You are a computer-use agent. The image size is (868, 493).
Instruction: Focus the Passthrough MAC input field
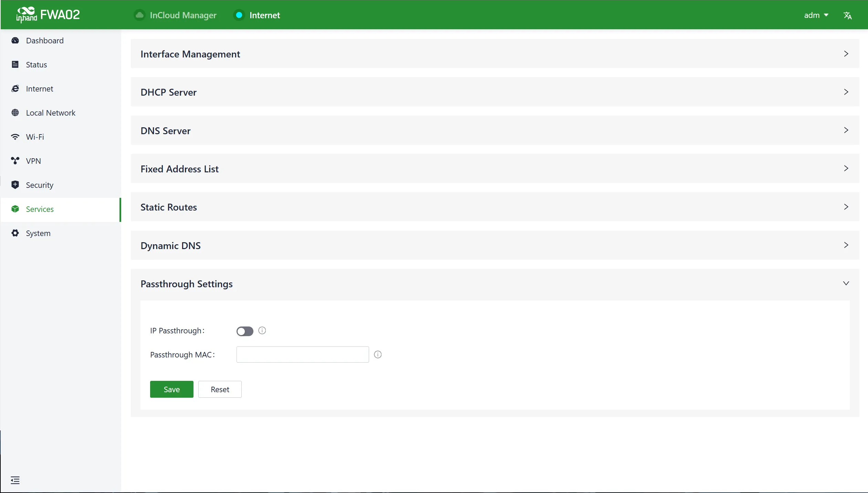click(303, 355)
